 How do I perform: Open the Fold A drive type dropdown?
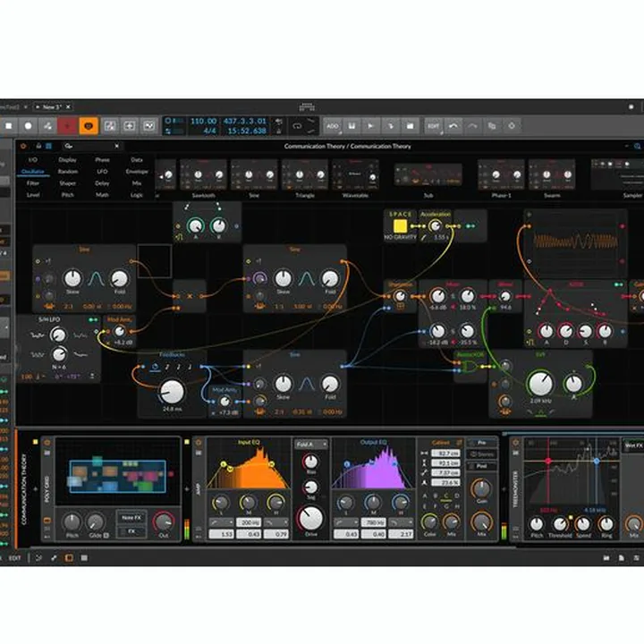(311, 445)
